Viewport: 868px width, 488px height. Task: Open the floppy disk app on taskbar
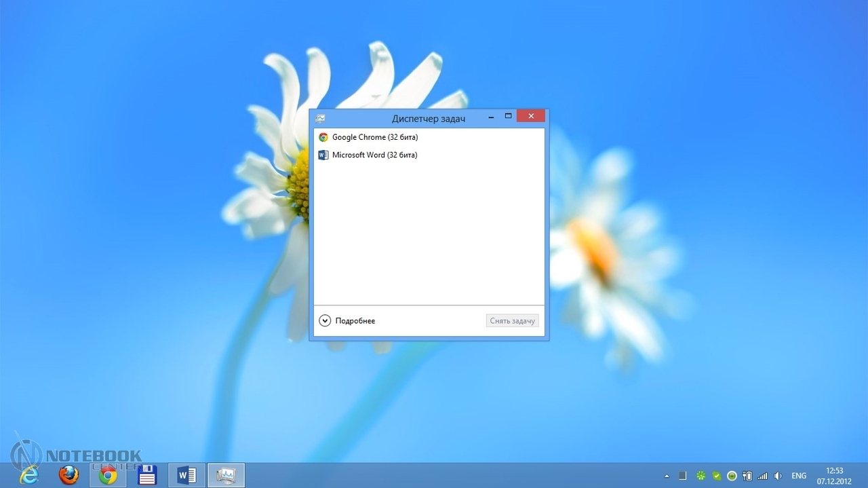click(147, 475)
